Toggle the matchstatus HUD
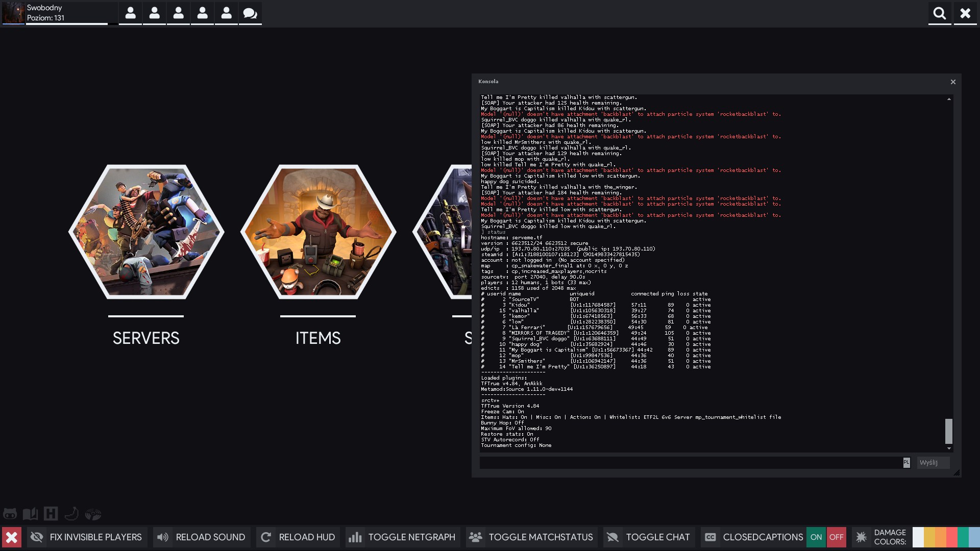Image resolution: width=980 pixels, height=551 pixels. coord(532,537)
